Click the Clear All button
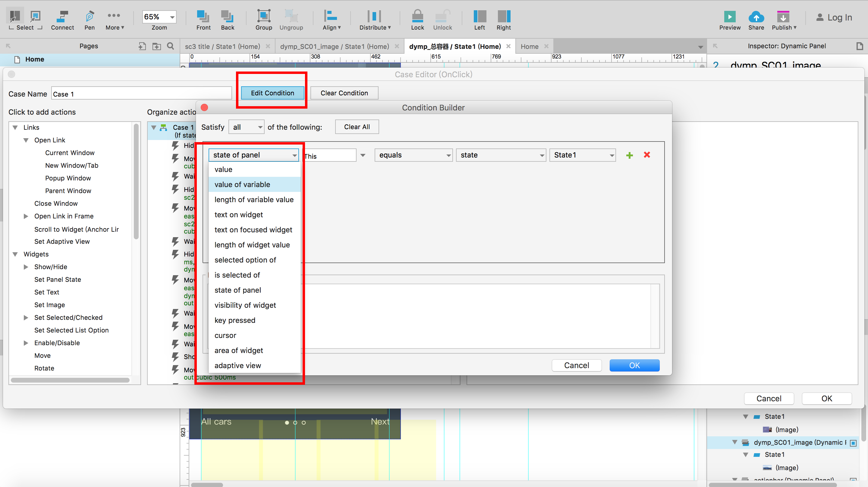 pos(357,127)
